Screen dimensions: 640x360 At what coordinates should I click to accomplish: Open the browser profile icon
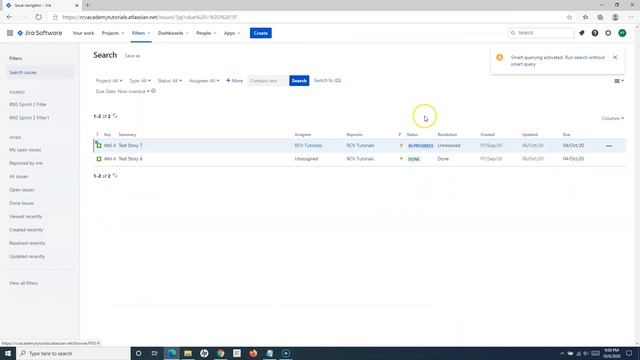pos(615,17)
